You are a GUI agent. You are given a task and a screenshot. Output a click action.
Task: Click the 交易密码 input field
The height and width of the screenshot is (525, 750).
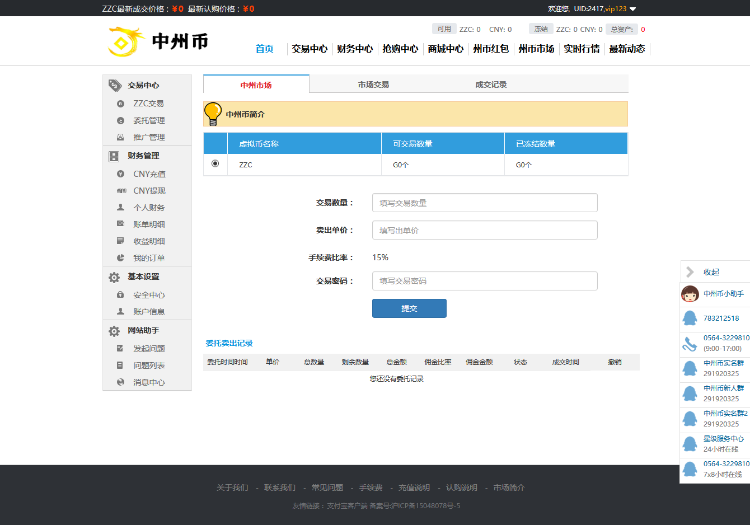[x=485, y=281]
